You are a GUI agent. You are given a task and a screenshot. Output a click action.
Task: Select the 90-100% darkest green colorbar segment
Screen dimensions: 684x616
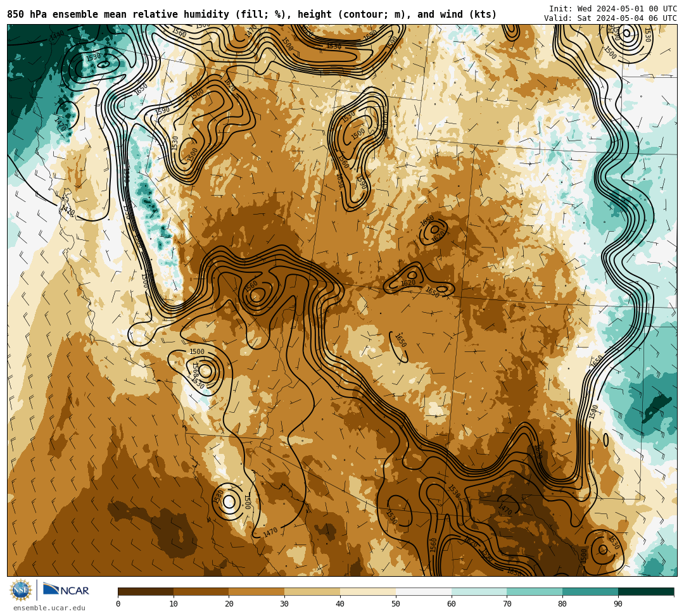pos(646,591)
